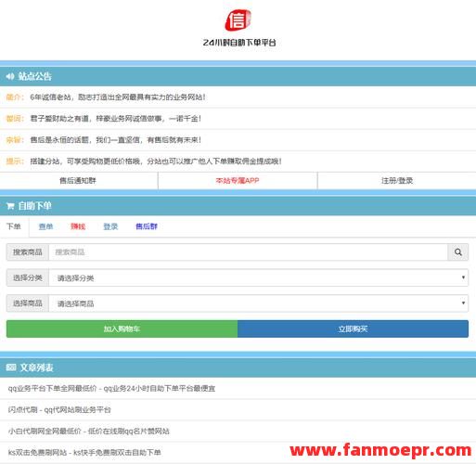Switch to the 赚钱 tab
This screenshot has height=464, width=476.
click(78, 226)
